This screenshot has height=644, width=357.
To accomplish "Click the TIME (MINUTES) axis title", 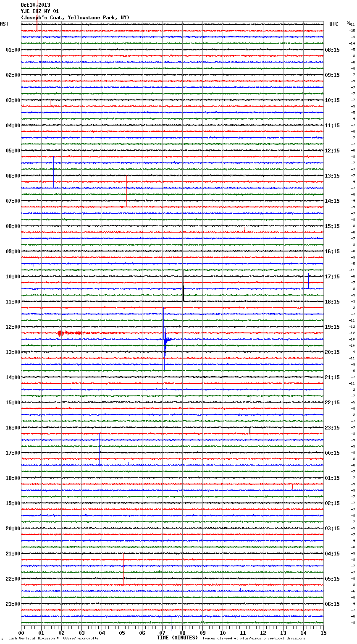I will (x=177, y=638).
